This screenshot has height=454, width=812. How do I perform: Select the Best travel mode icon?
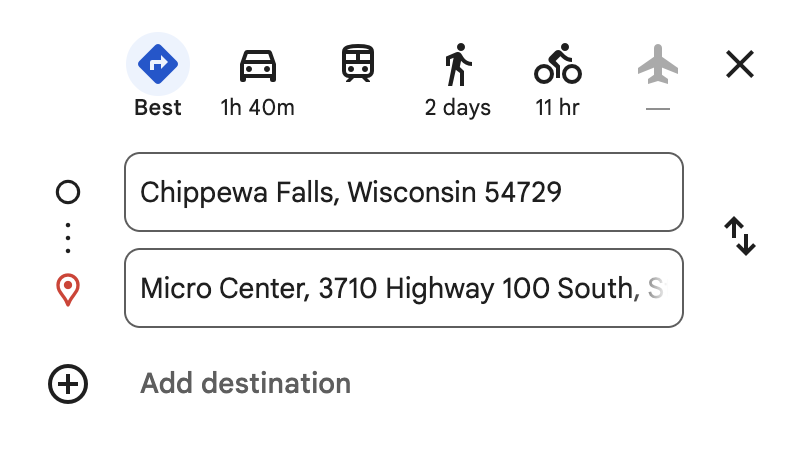158,64
